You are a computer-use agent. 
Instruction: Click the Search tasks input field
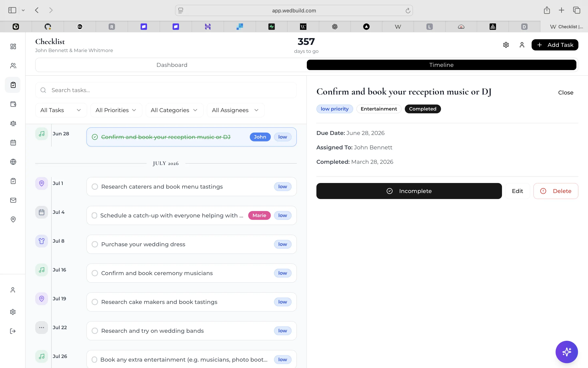166,90
